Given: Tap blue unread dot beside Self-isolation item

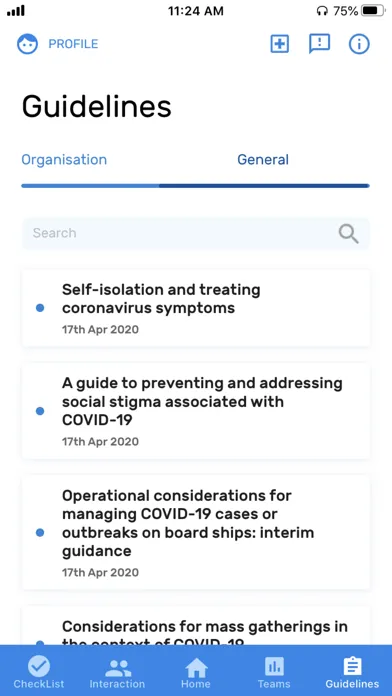Looking at the screenshot, I should point(40,308).
